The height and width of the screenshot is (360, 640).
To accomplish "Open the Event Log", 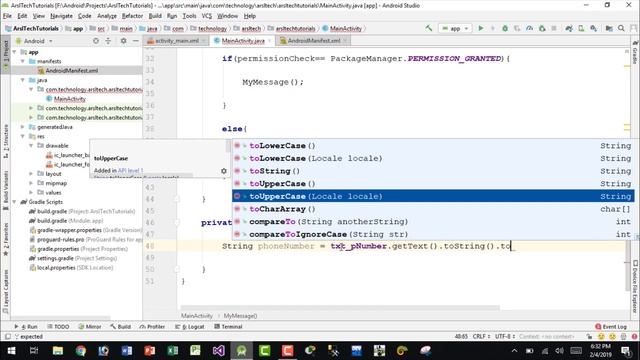I will pos(611,327).
